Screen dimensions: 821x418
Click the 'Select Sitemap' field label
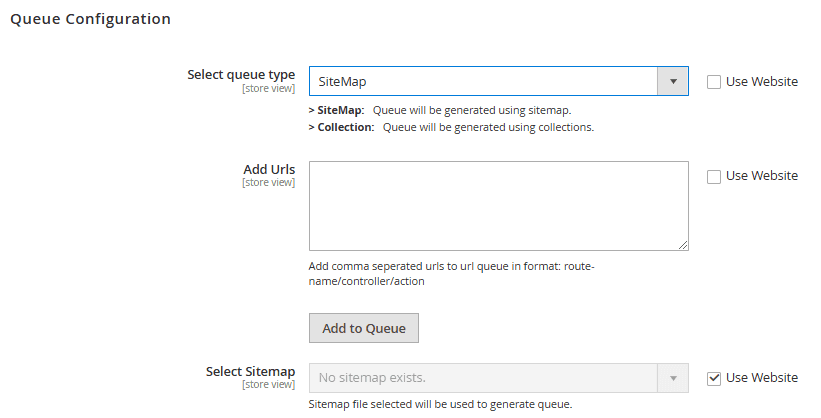(x=250, y=371)
